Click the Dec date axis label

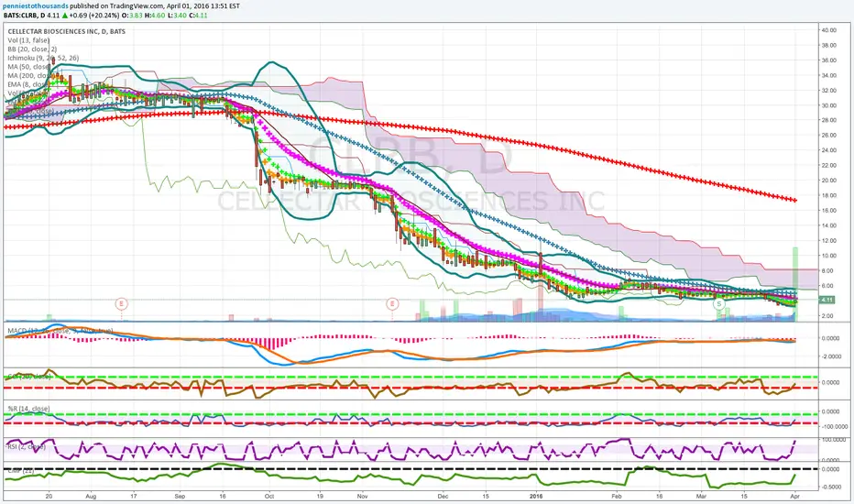(x=443, y=497)
